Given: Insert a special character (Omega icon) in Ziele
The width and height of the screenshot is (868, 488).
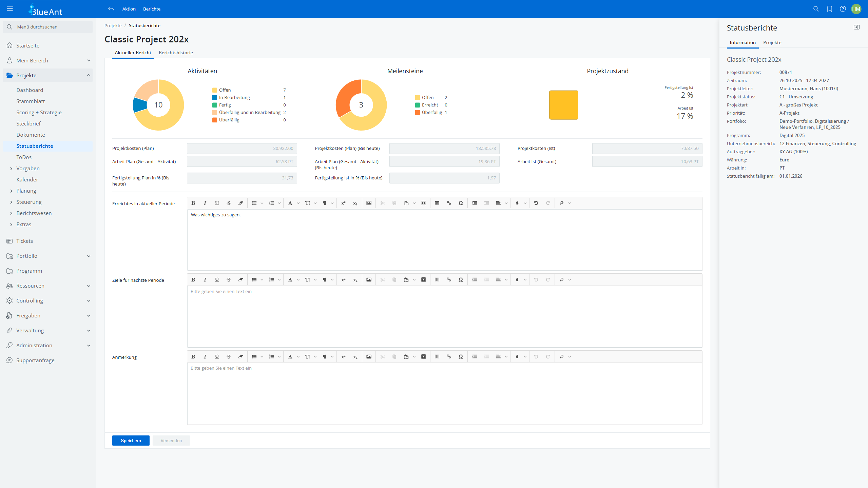Looking at the screenshot, I should tap(461, 279).
